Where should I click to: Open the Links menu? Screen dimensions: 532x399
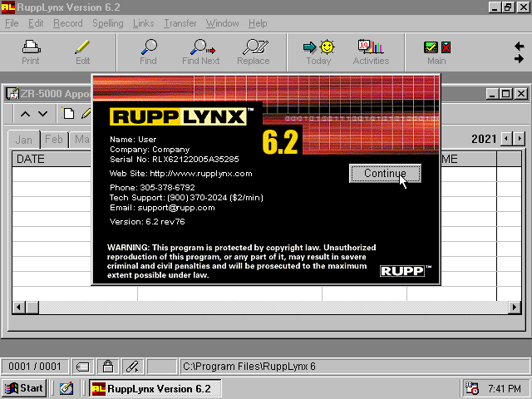coord(143,23)
